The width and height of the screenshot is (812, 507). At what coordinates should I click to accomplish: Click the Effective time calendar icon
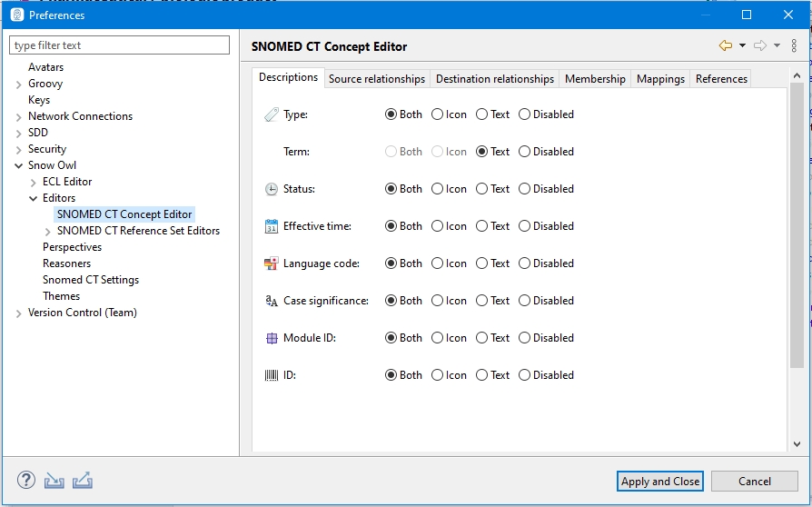click(271, 226)
